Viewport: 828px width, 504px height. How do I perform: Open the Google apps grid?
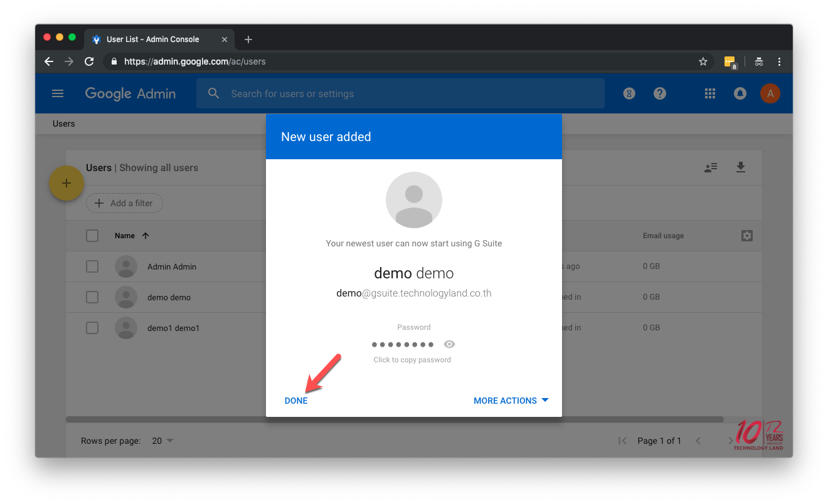[x=710, y=93]
